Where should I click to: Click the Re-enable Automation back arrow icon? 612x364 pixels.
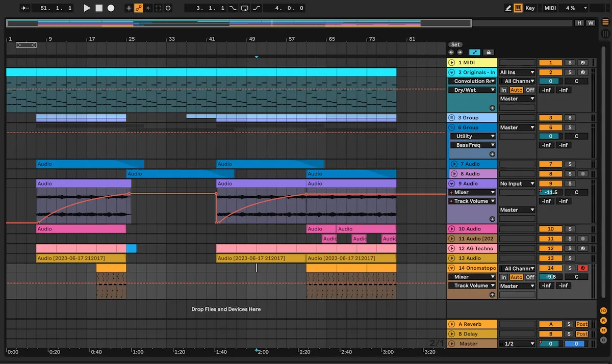[148, 8]
